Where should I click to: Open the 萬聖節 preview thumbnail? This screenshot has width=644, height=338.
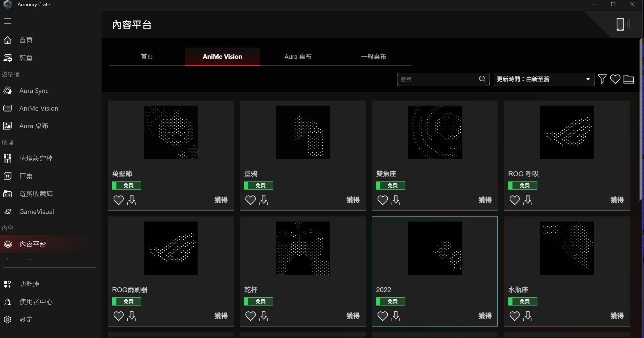[171, 132]
